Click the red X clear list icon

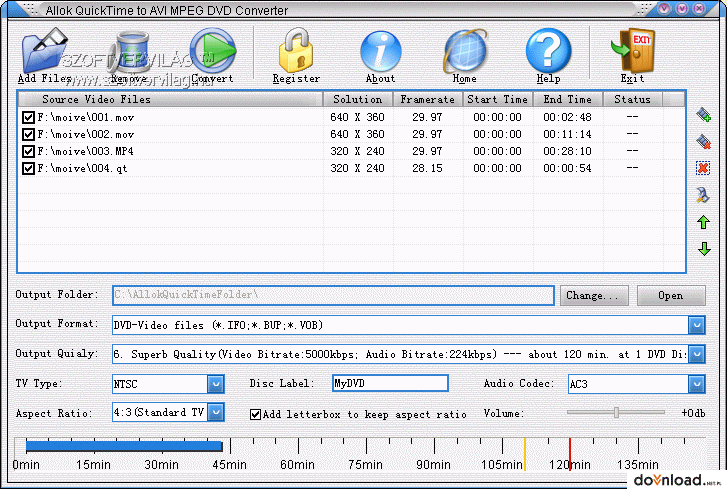click(703, 168)
